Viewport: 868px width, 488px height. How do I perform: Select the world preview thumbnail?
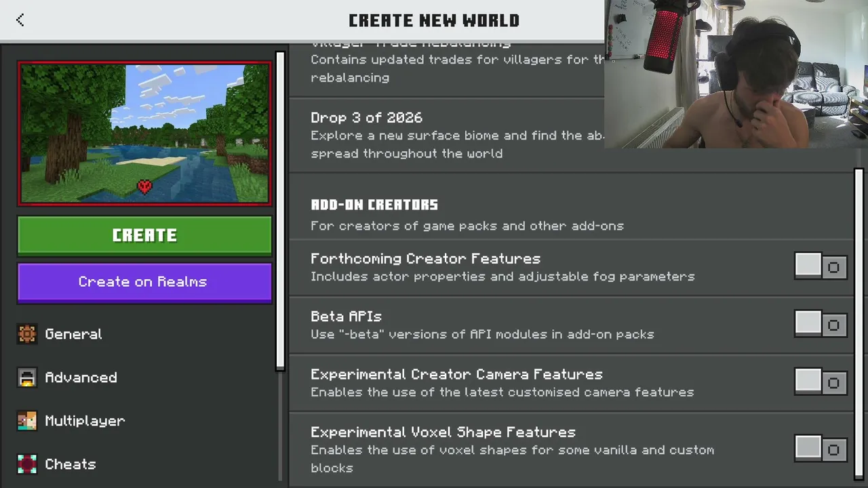[x=144, y=134]
